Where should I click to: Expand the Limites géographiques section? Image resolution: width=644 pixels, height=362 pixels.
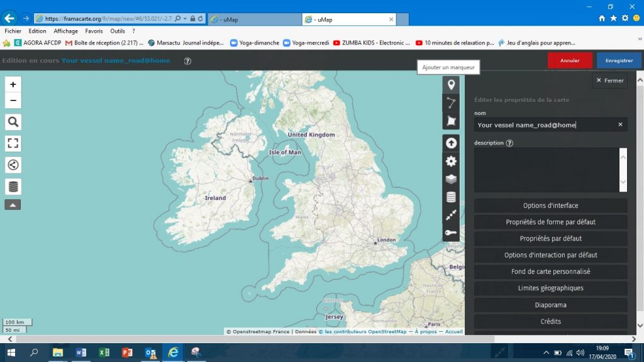[550, 288]
